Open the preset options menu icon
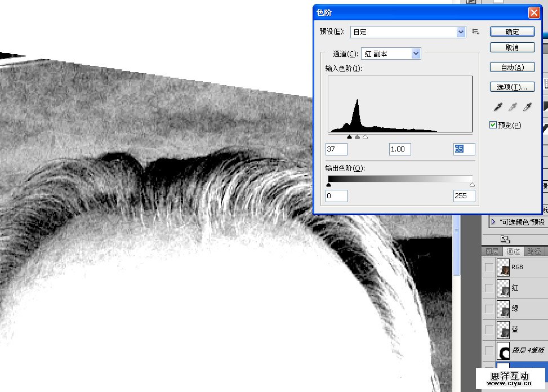 pyautogui.click(x=475, y=32)
